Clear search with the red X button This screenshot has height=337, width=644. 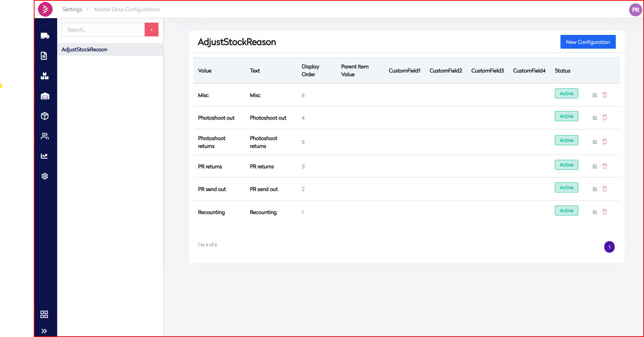click(x=151, y=30)
